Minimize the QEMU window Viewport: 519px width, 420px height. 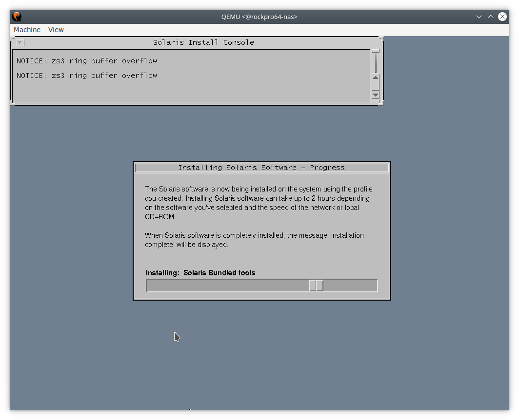tap(479, 17)
